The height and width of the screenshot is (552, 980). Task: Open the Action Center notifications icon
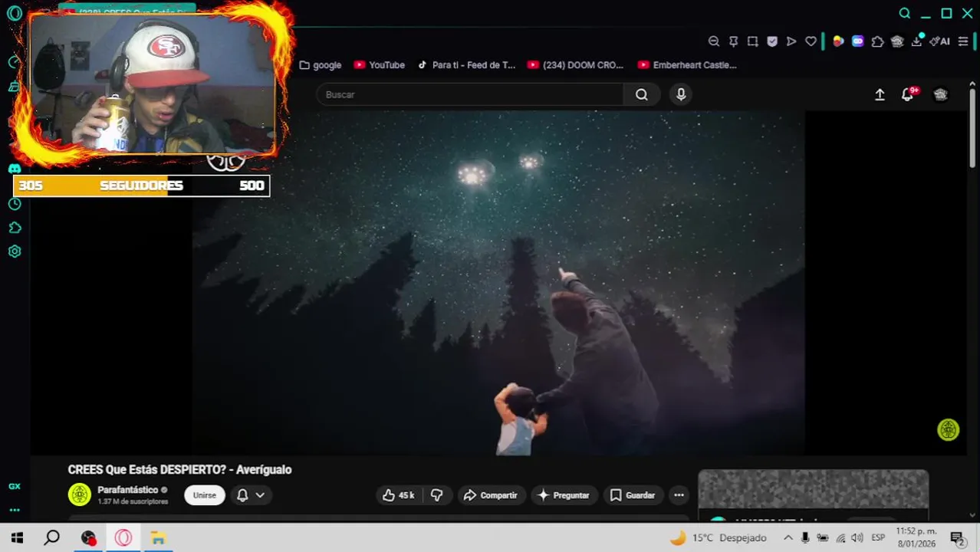(x=956, y=537)
